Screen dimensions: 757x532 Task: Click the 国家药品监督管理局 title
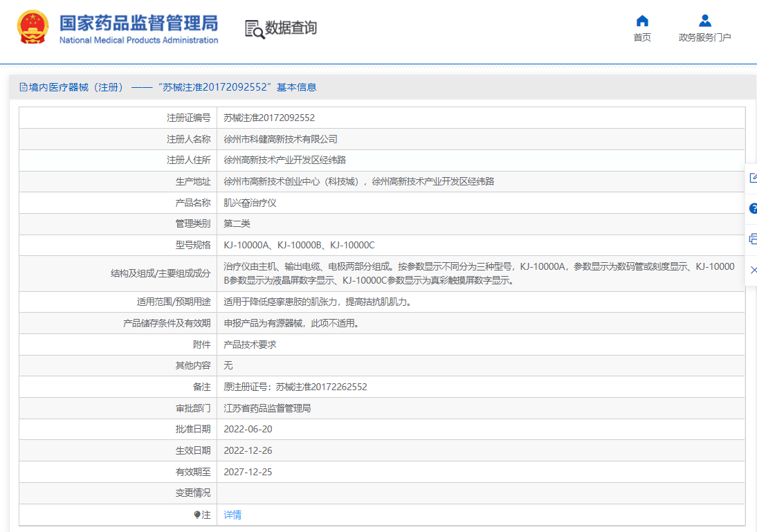pos(138,23)
